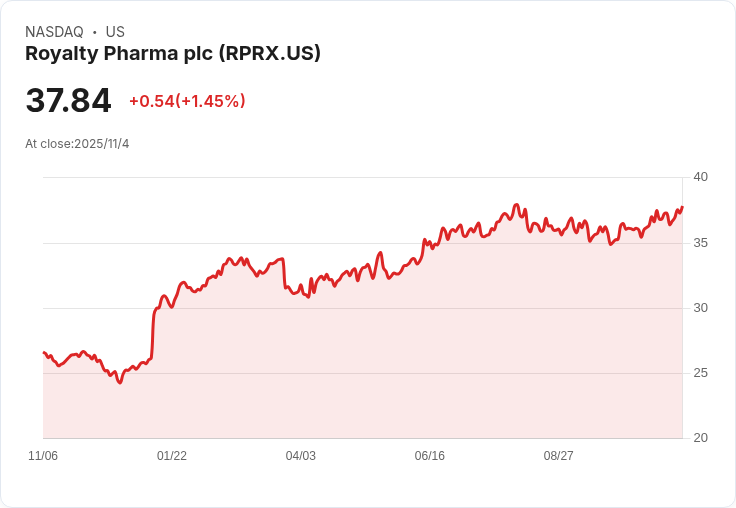Click the steep price jump before 01/22

point(153,332)
